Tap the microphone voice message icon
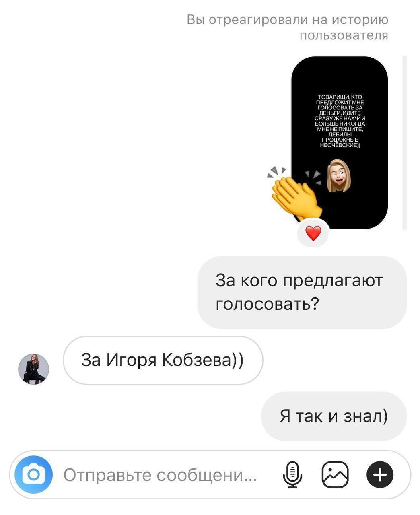This screenshot has width=420, height=515. (x=292, y=475)
